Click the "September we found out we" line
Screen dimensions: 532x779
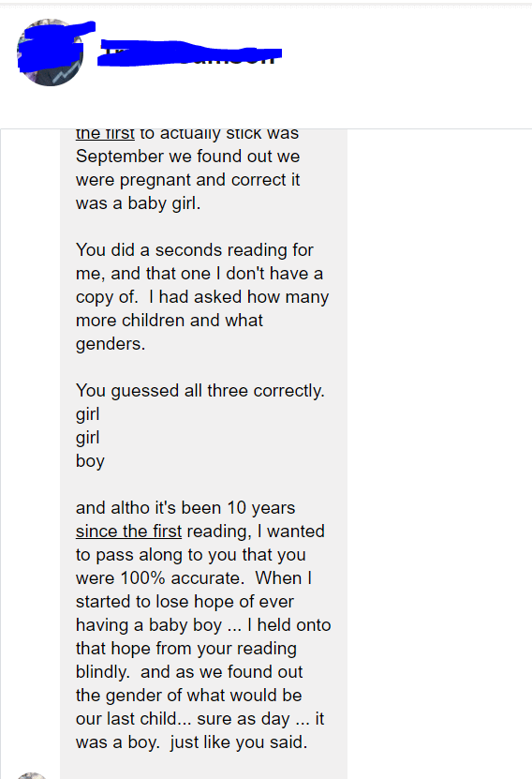tap(187, 157)
